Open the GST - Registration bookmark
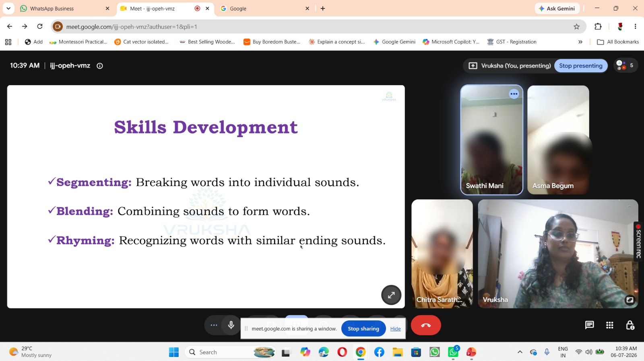 (x=512, y=42)
